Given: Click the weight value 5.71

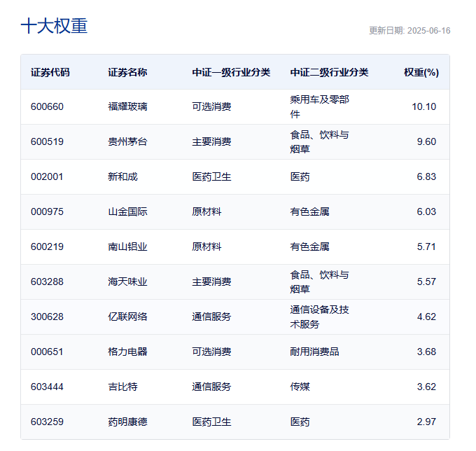Looking at the screenshot, I should [426, 247].
